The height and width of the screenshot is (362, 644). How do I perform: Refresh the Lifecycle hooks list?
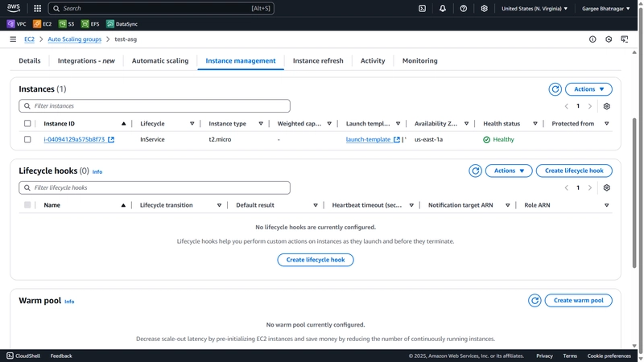tap(475, 171)
